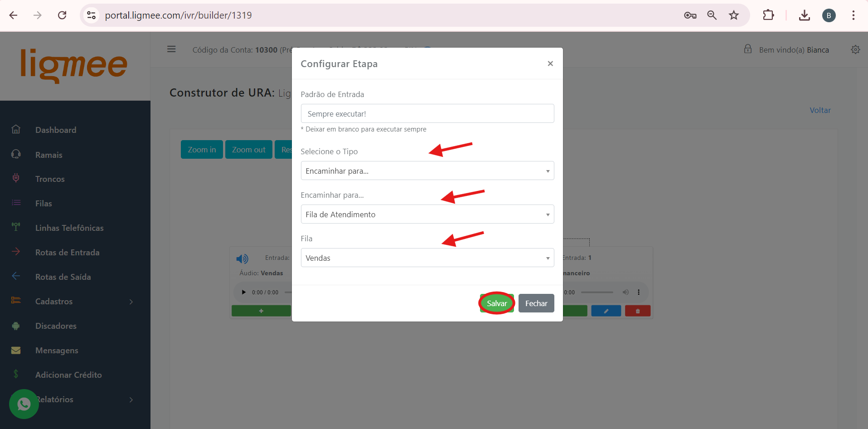Open Dashboard in the sidebar
This screenshot has height=429, width=868.
pos(56,130)
